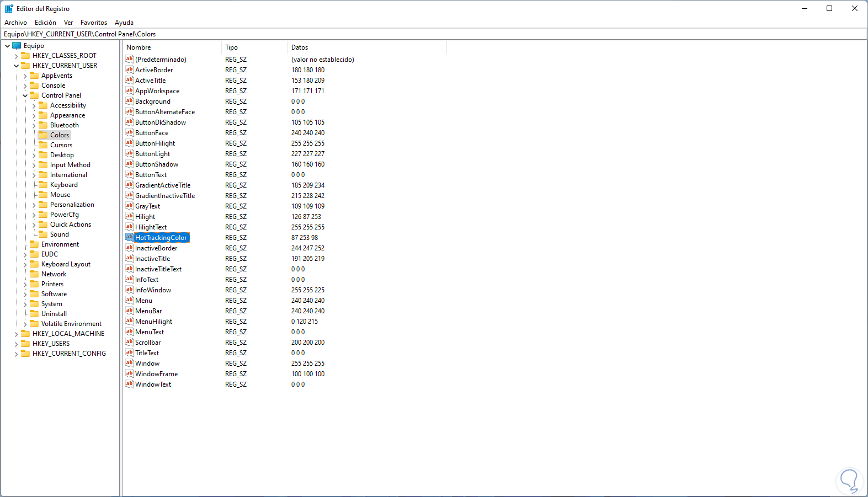868x497 pixels.
Task: Sort by the Tipo column header
Action: point(254,47)
